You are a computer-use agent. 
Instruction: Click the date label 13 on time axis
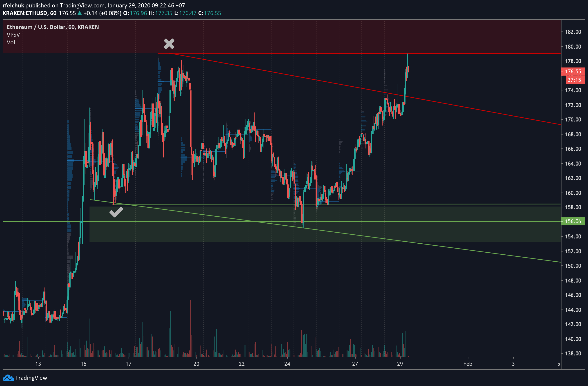38,364
